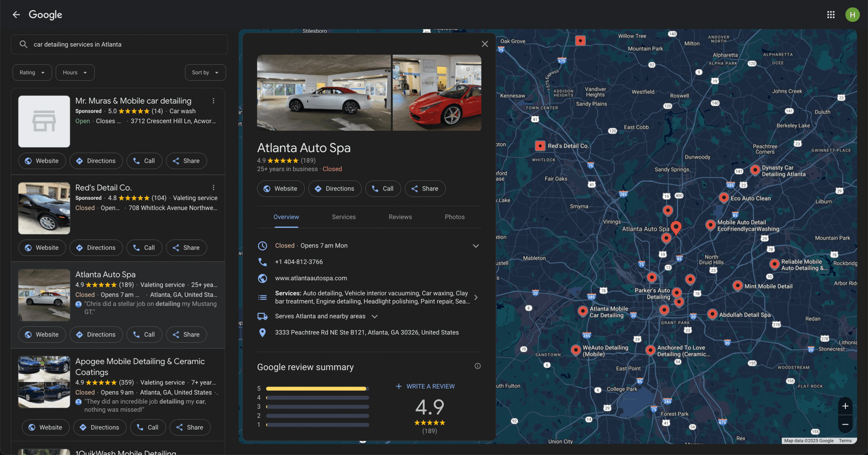Open the Sort by dropdown
The width and height of the screenshot is (868, 455).
[x=206, y=72]
